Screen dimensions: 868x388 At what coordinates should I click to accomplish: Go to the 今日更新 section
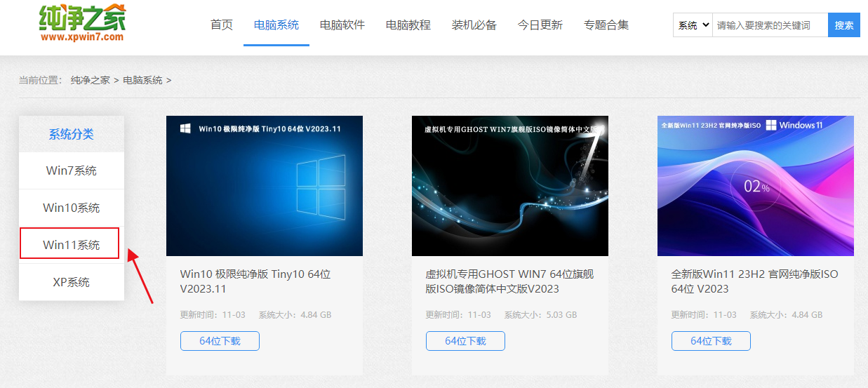540,25
